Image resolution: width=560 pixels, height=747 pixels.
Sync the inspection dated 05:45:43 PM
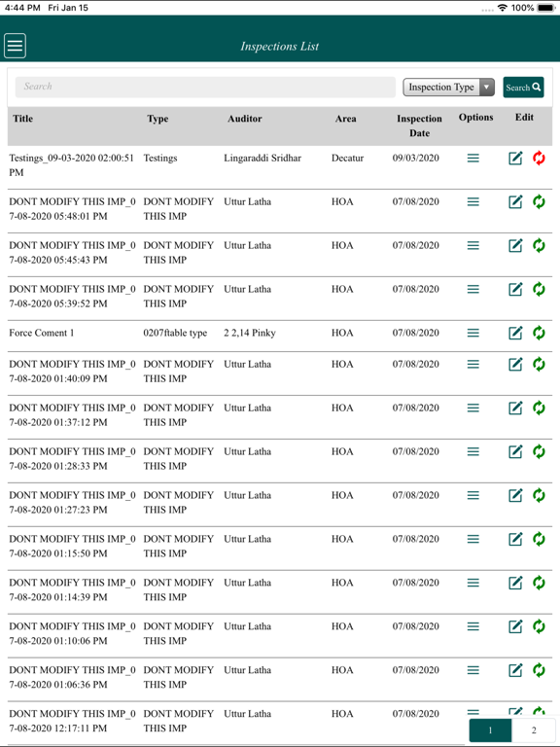pos(539,245)
